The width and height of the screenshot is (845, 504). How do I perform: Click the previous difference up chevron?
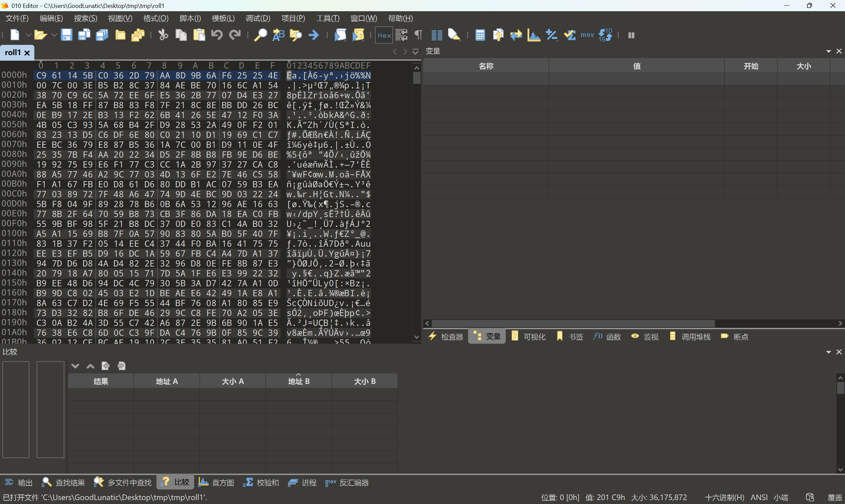(90, 366)
